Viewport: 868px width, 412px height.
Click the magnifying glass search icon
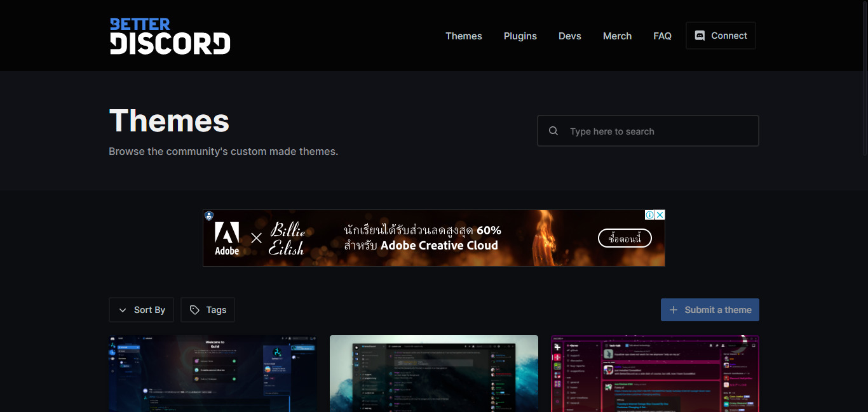click(553, 131)
